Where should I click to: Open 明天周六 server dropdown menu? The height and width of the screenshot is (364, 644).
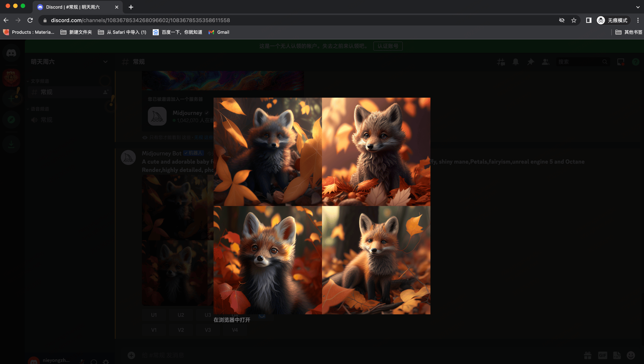pos(69,62)
